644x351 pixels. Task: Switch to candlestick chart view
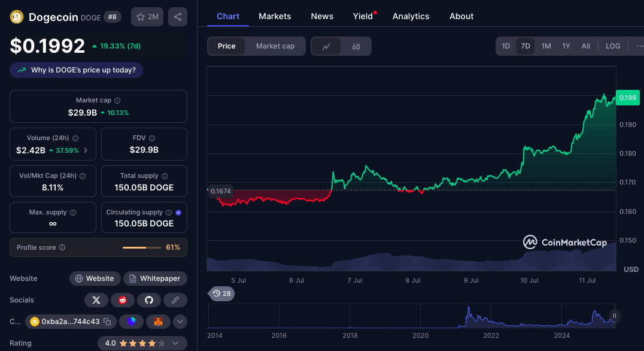[356, 47]
